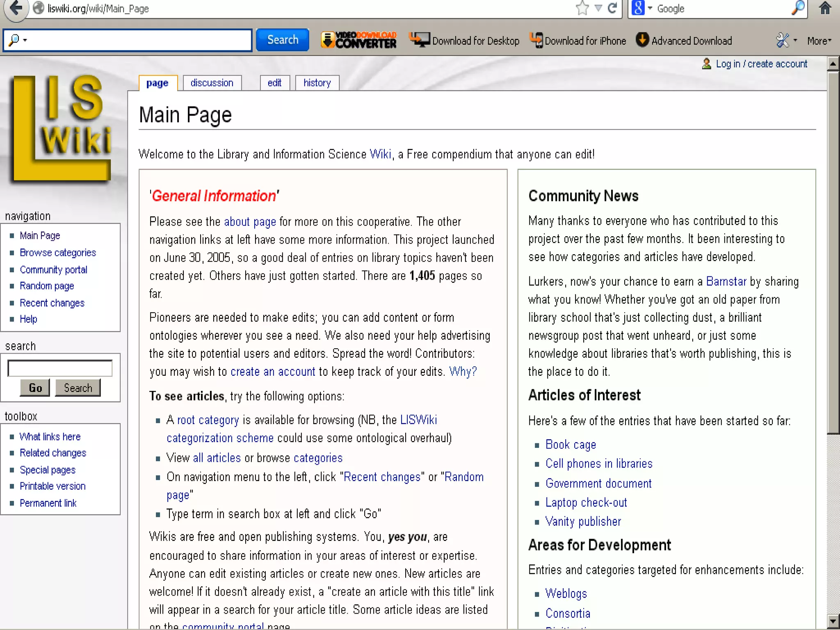Open the history tab

317,83
